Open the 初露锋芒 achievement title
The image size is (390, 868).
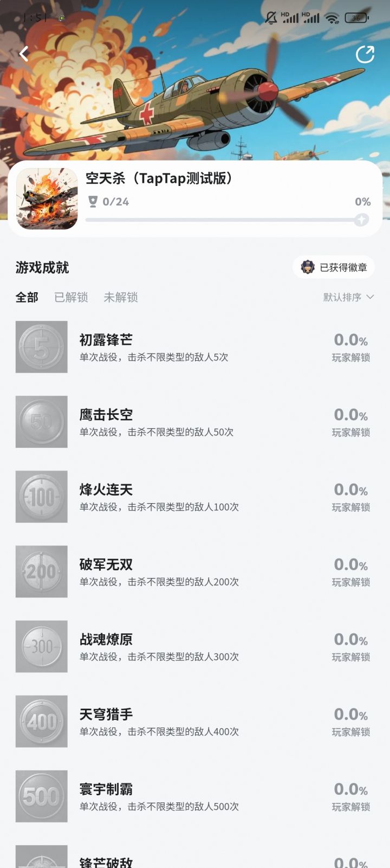106,340
